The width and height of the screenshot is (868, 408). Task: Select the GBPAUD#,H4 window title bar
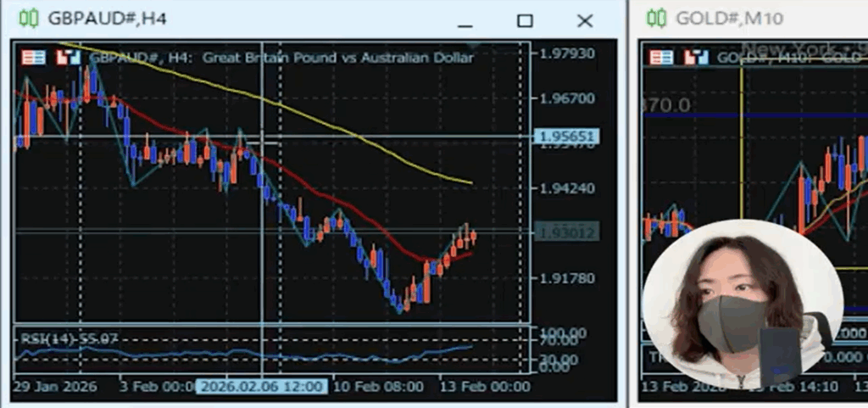pyautogui.click(x=254, y=19)
